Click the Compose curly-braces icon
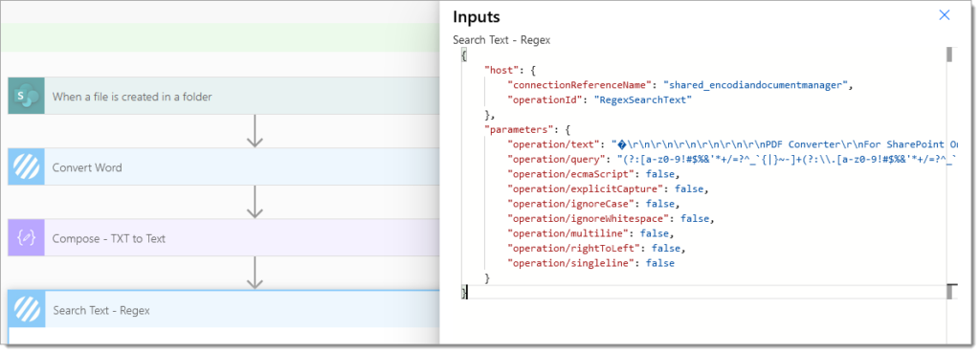 (26, 238)
